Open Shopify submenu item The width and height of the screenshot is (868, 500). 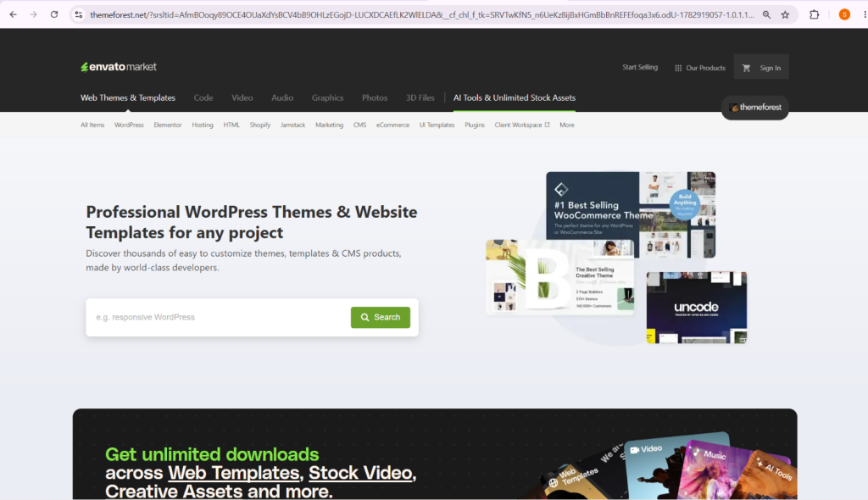tap(260, 125)
